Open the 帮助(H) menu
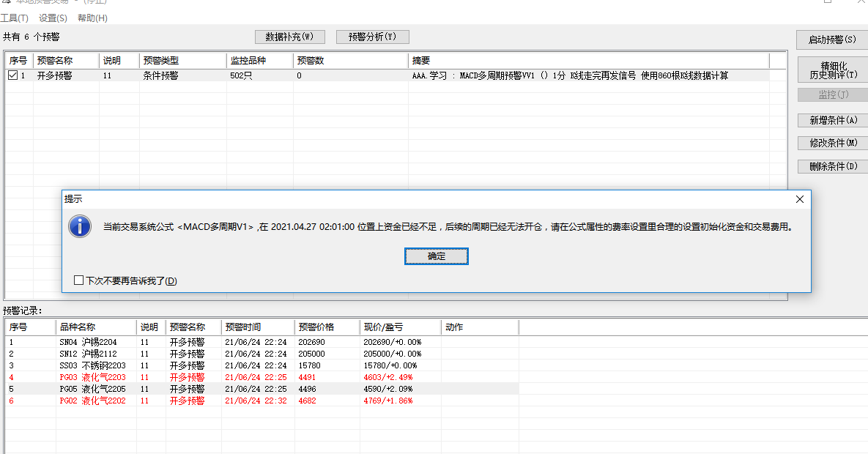 [92, 18]
